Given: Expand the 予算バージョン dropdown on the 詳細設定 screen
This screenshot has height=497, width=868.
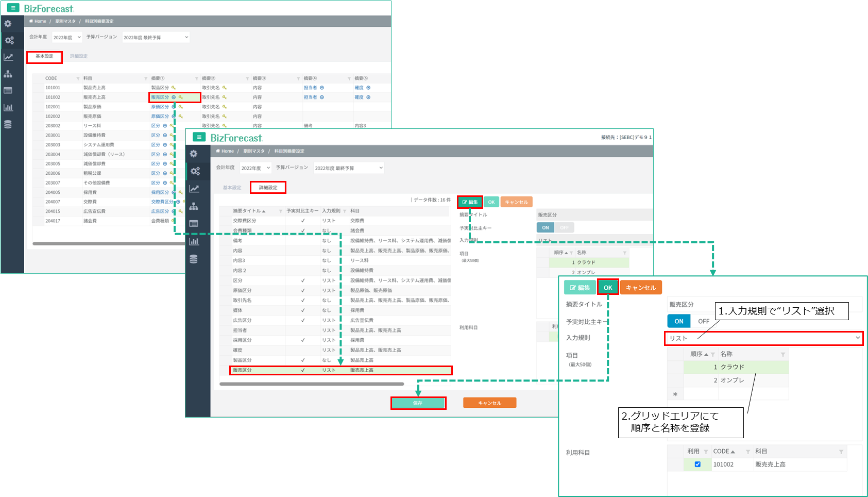Looking at the screenshot, I should pos(349,168).
